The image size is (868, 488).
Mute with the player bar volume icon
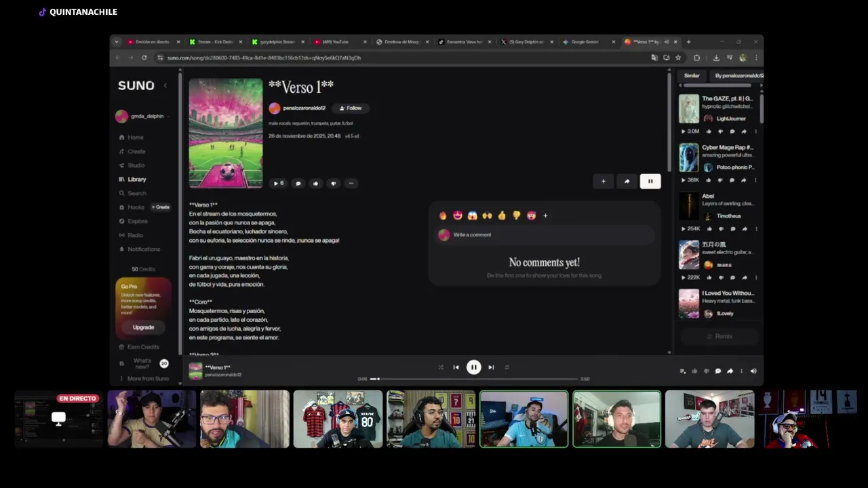point(753,371)
